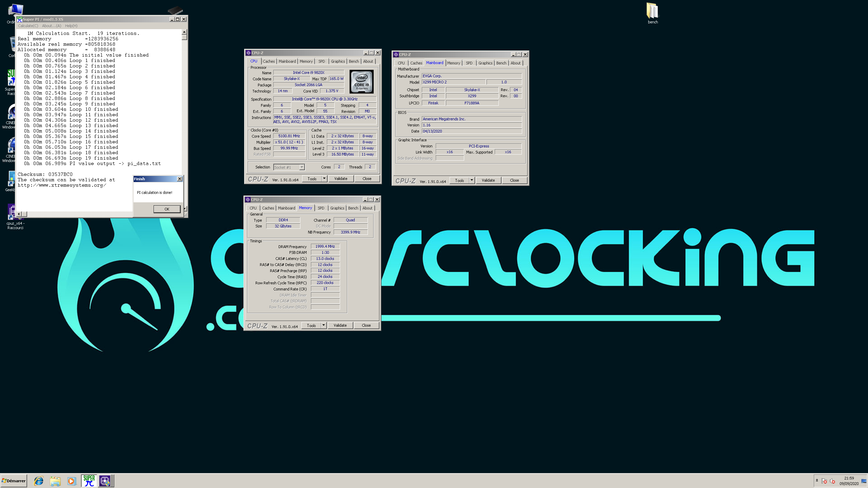Screen dimensions: 868x488
Task: Open the cpuz_x64 desktop shortcut
Action: (x=15, y=217)
